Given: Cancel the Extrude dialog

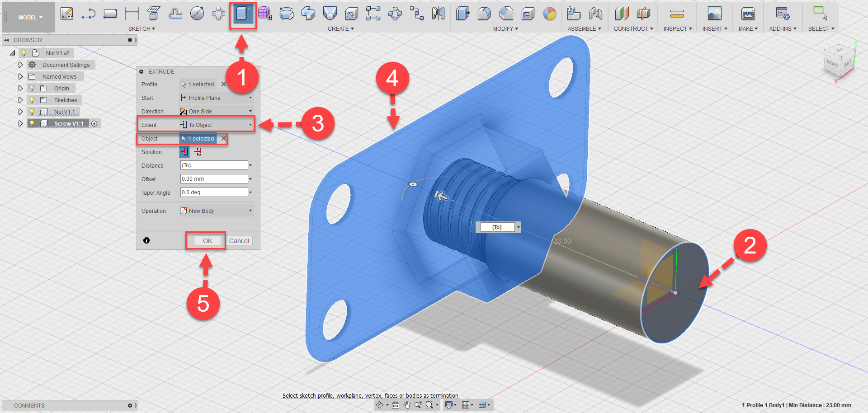Looking at the screenshot, I should click(x=239, y=240).
